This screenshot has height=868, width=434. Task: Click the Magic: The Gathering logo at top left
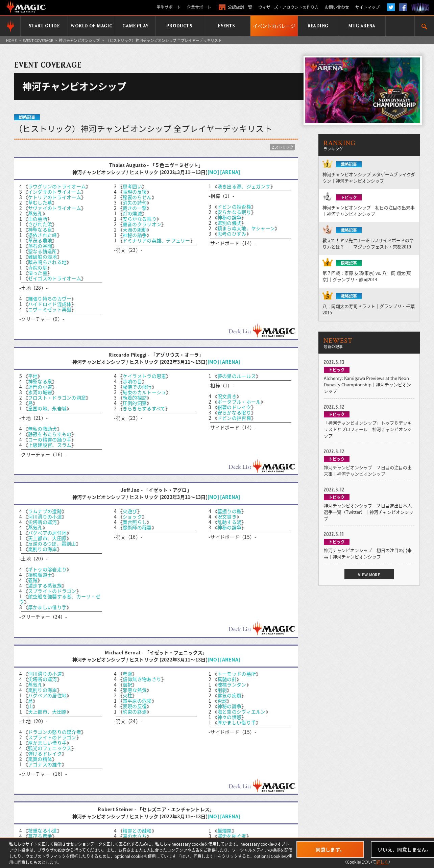tap(26, 7)
